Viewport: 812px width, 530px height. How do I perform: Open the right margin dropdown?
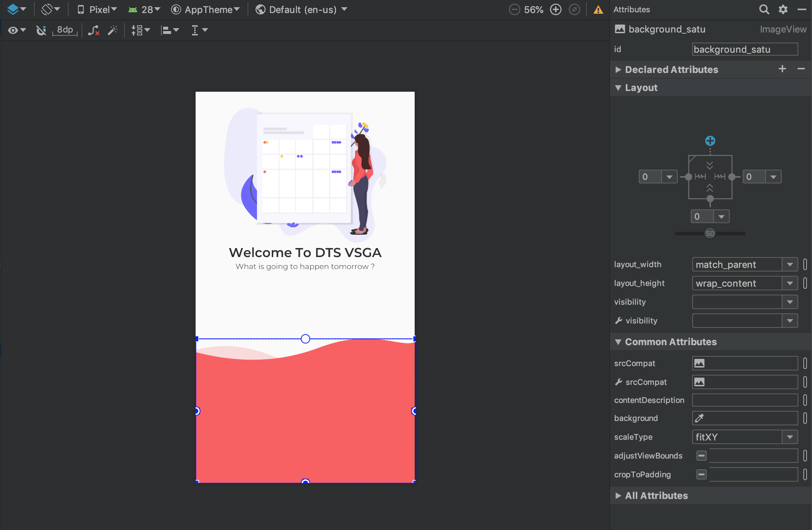[x=773, y=177]
